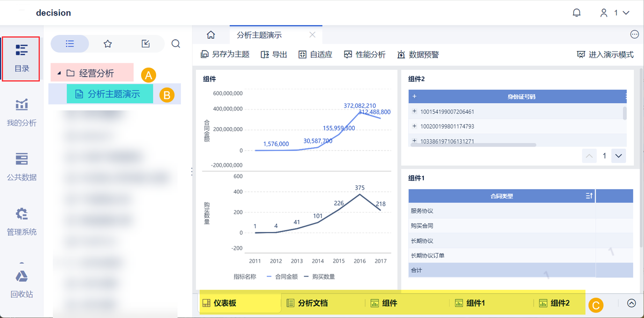Screen dimensions: 644x318
Task: Sort by the 合同类型 header icon
Action: 589,196
